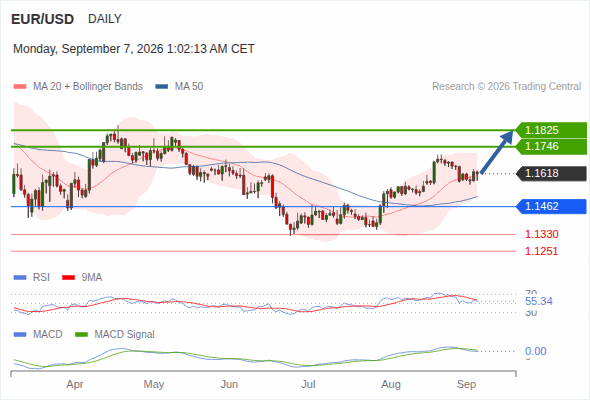Click the RSI legend label
Viewport: 590px width, 400px height.
(41, 278)
